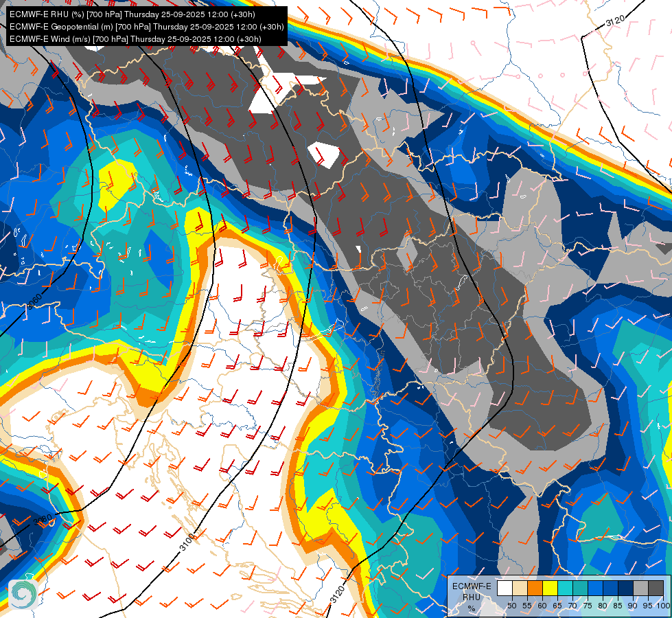
Task: Click the legend value 85
Action: click(x=618, y=606)
